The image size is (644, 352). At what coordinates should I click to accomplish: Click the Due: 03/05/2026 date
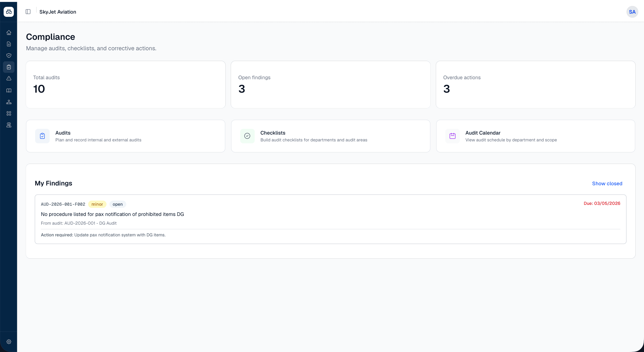click(602, 204)
